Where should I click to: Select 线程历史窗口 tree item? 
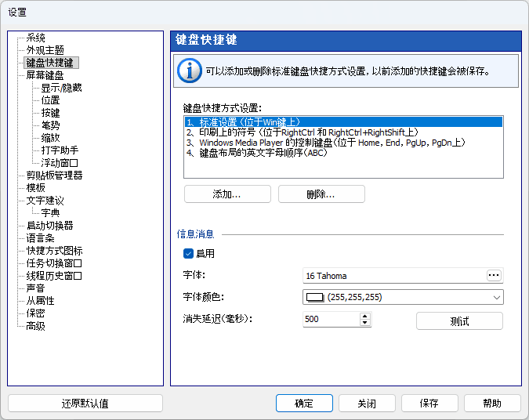point(54,276)
